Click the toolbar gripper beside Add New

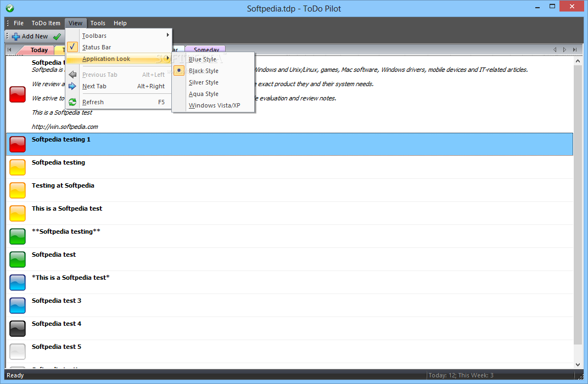pos(7,36)
